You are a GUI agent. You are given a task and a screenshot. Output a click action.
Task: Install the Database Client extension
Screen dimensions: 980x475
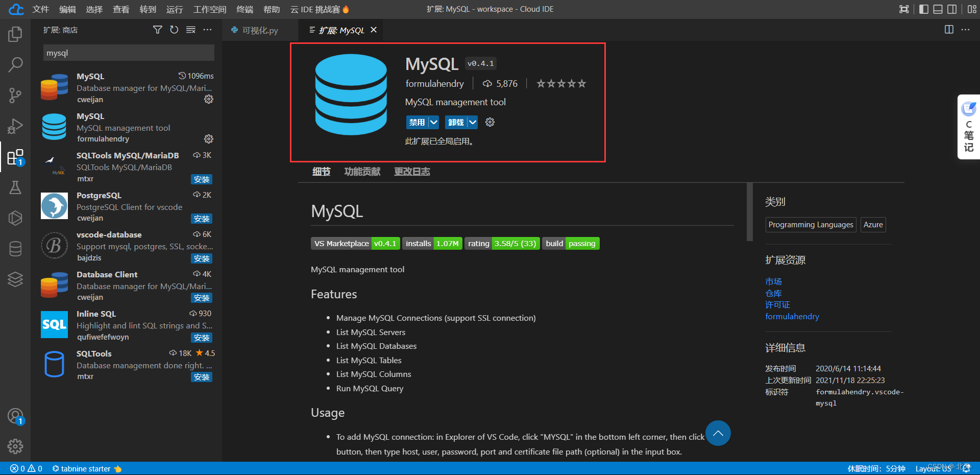202,298
